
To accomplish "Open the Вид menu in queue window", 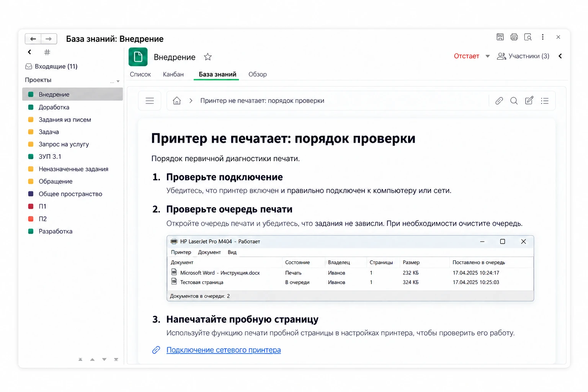I will [232, 252].
